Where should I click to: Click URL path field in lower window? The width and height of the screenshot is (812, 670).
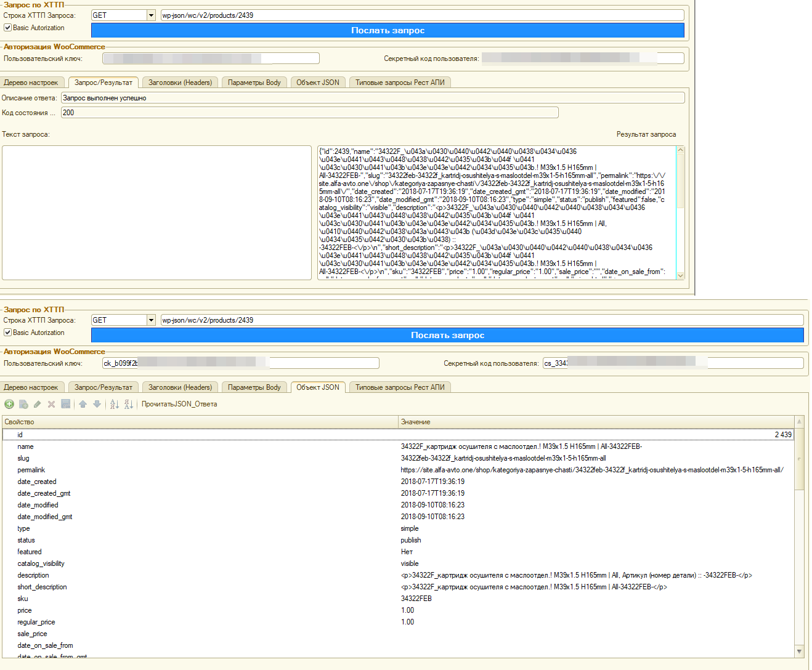[x=482, y=320]
